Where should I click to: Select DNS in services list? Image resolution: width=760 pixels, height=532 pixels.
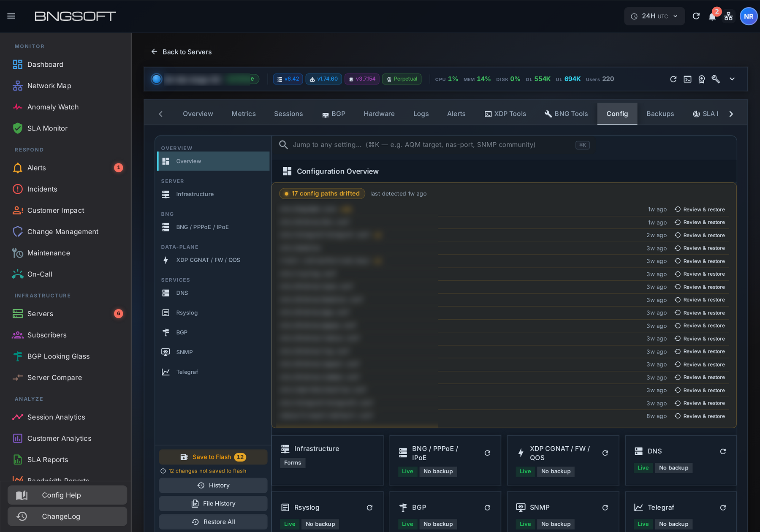tap(213, 293)
